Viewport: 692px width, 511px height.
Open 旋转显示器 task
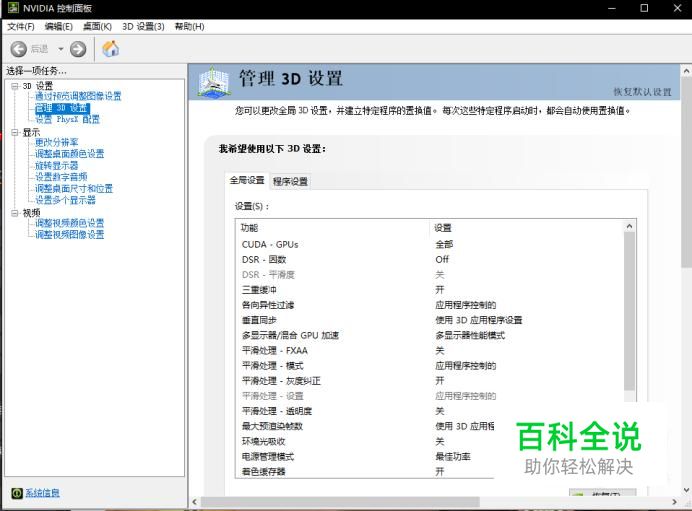click(56, 165)
